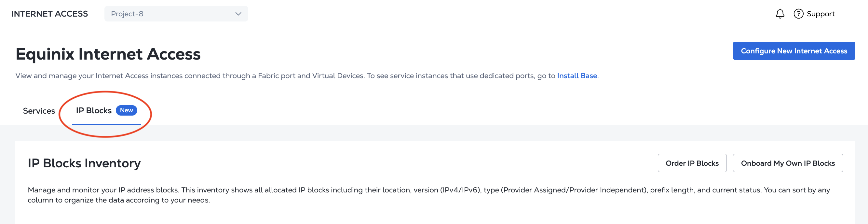This screenshot has height=224, width=868.
Task: Click empty header space beside Project-8 selector
Action: [506, 14]
